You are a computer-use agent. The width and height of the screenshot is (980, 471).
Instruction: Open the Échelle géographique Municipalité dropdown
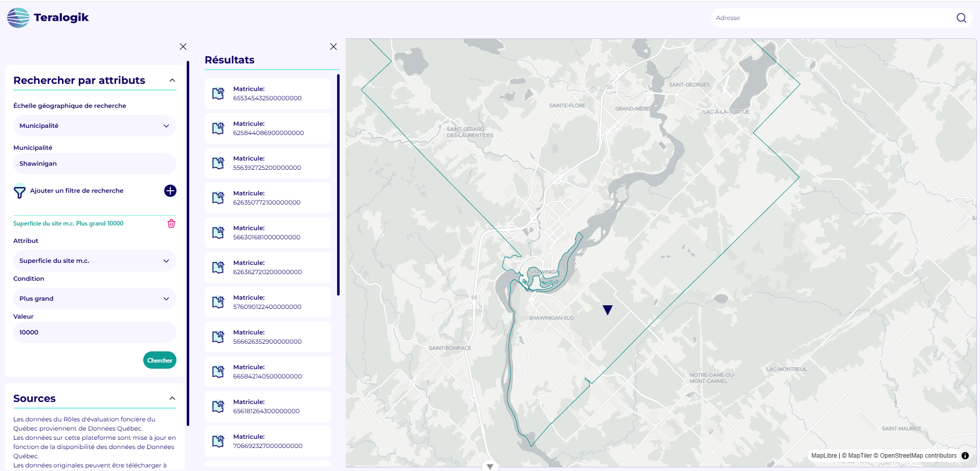click(95, 126)
